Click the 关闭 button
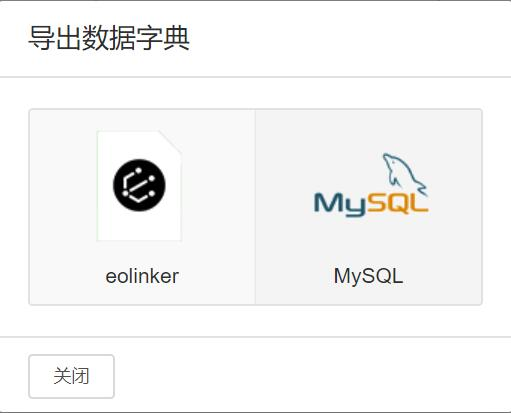The image size is (511, 413). point(72,376)
